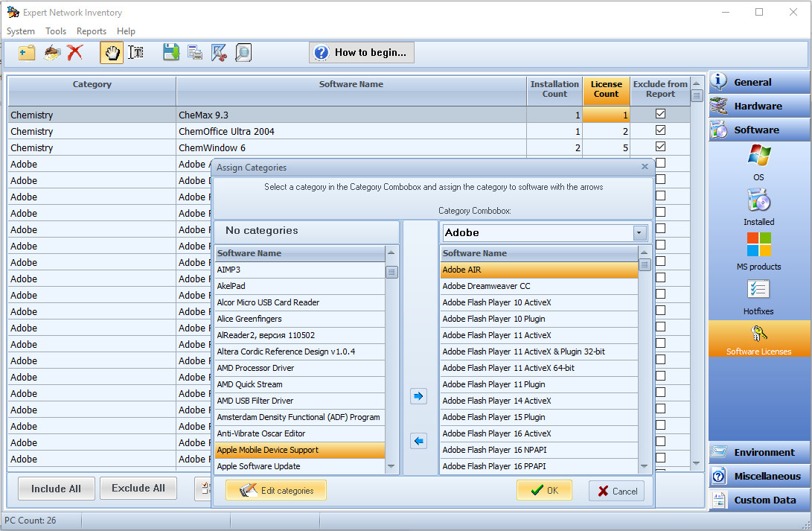Screen dimensions: 812x531
Task: Click the License Count column header
Action: 607,91
